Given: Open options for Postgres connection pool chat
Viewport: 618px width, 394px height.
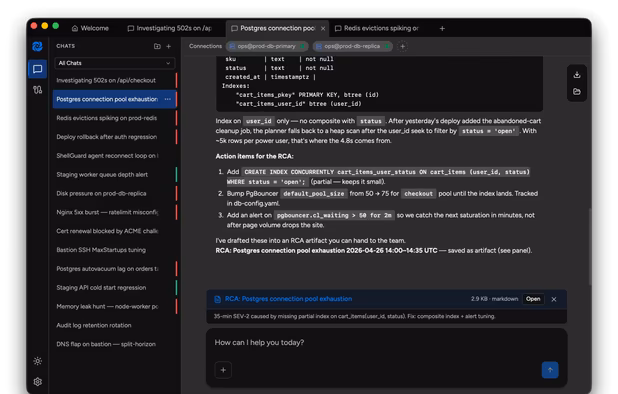Looking at the screenshot, I should coord(168,99).
